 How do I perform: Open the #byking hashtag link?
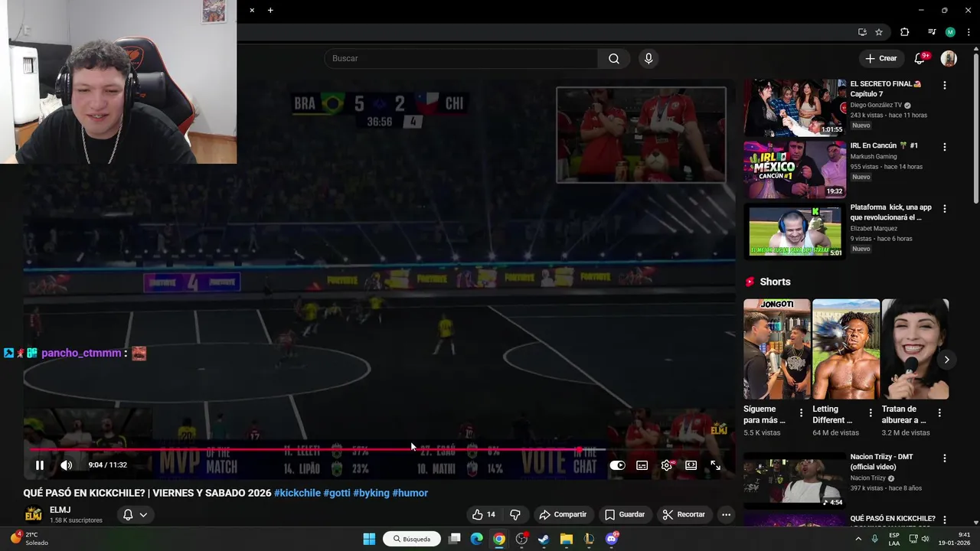pyautogui.click(x=371, y=493)
